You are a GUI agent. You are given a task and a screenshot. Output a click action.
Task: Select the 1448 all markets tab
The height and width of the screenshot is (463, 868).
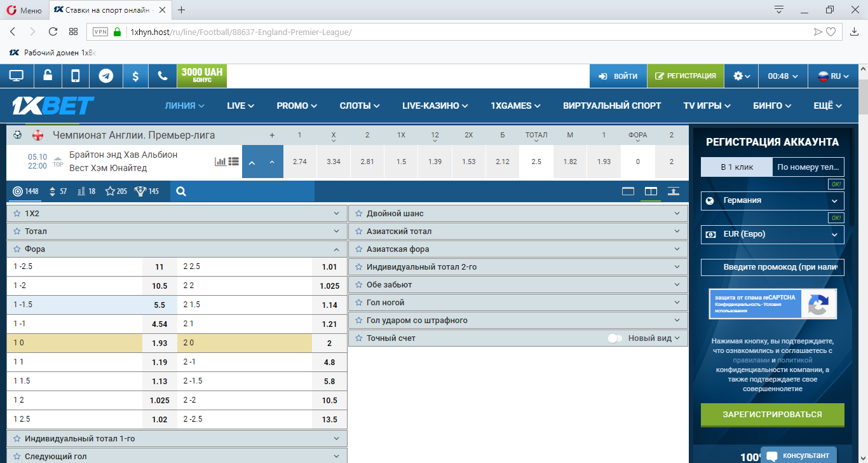pyautogui.click(x=25, y=191)
